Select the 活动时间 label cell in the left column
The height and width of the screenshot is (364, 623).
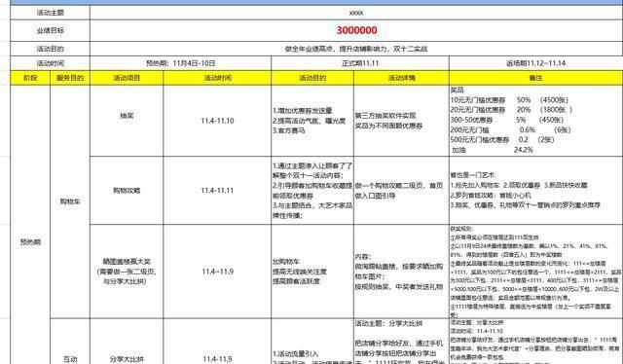click(x=50, y=63)
